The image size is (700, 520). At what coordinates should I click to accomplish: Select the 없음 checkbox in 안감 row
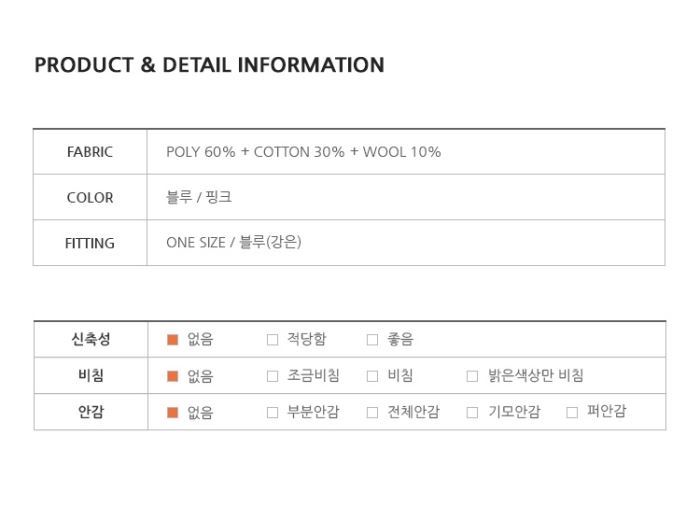[172, 412]
